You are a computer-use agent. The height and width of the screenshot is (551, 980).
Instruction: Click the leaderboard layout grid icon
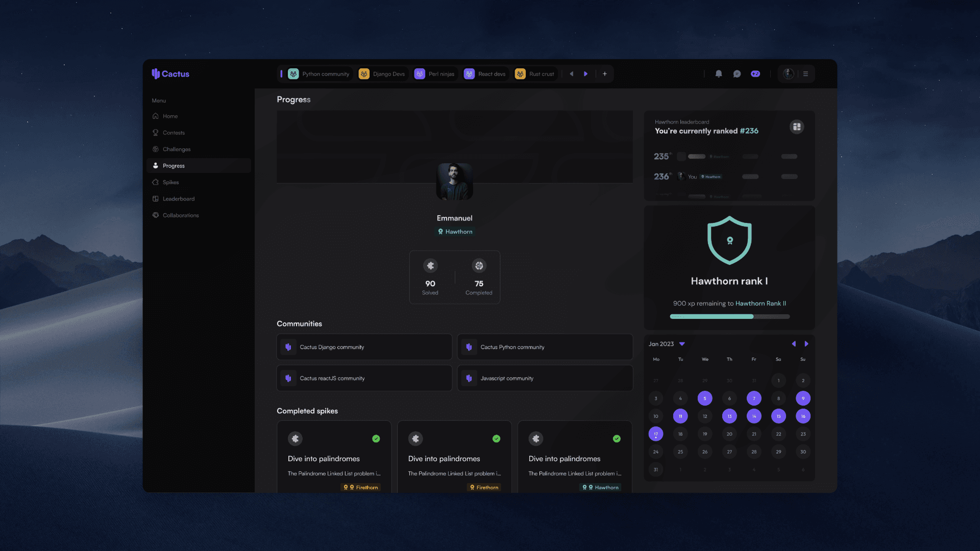pyautogui.click(x=797, y=127)
